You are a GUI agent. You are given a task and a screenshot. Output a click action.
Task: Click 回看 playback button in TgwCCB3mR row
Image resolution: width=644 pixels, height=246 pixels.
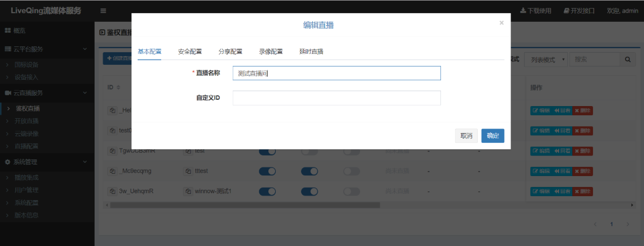click(562, 151)
